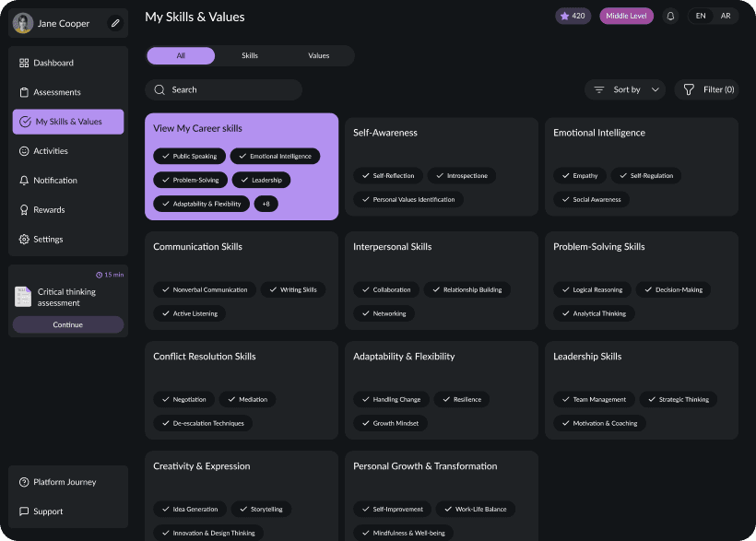Open the Dashboard sidebar icon
The width and height of the screenshot is (756, 541).
(x=23, y=63)
